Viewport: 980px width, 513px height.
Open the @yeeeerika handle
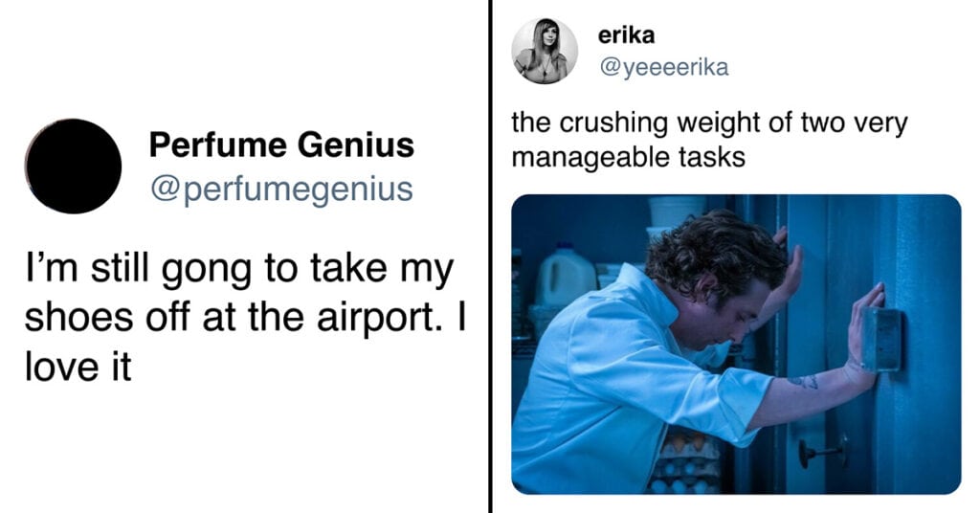pyautogui.click(x=664, y=67)
